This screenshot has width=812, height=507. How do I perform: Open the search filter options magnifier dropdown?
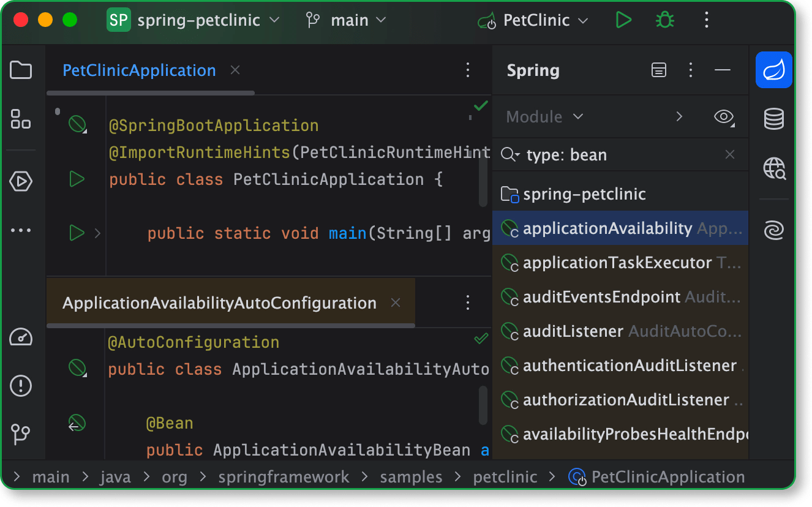point(511,155)
